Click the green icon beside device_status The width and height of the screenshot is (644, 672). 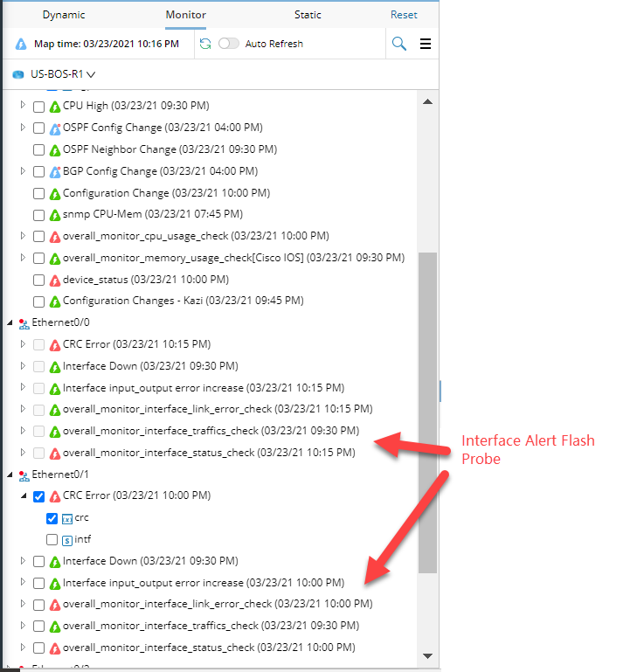pos(54,281)
